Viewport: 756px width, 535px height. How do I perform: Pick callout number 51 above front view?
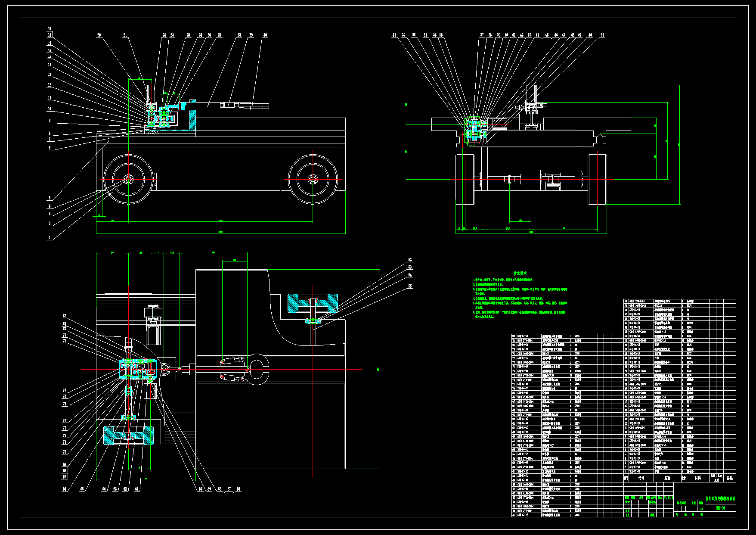(602, 35)
